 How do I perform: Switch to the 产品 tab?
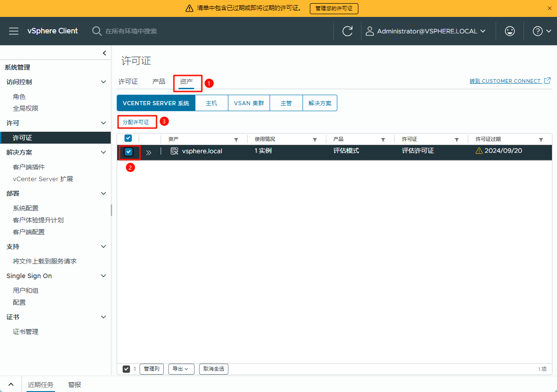point(159,81)
